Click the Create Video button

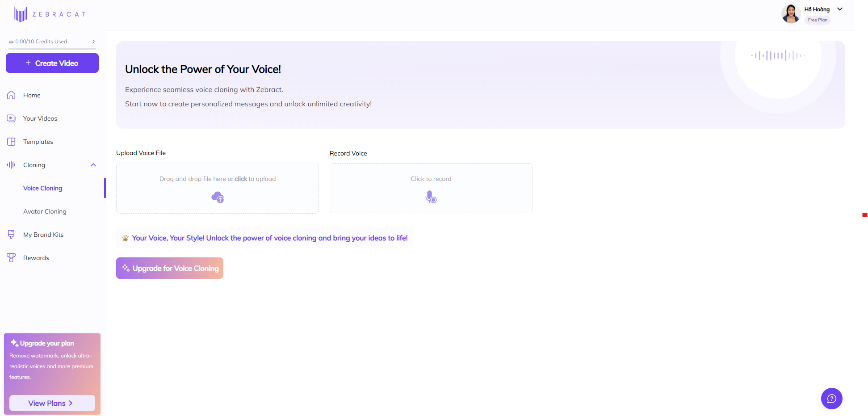click(52, 63)
